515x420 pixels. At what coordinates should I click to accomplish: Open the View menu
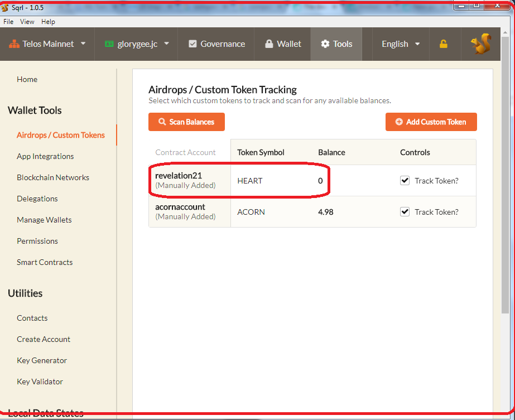coord(27,22)
